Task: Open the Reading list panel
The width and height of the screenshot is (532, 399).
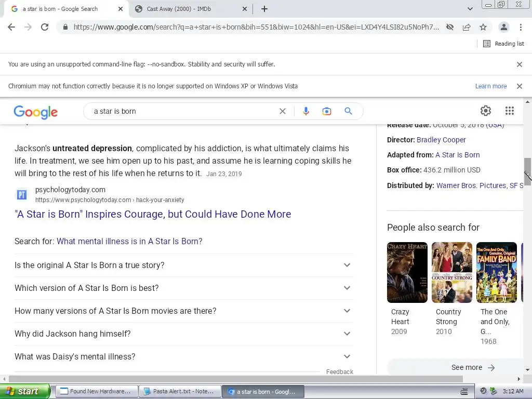Action: coord(503,44)
